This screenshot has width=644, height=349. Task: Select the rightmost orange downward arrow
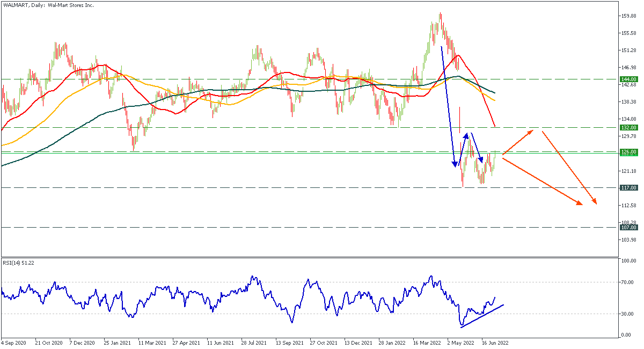point(569,168)
